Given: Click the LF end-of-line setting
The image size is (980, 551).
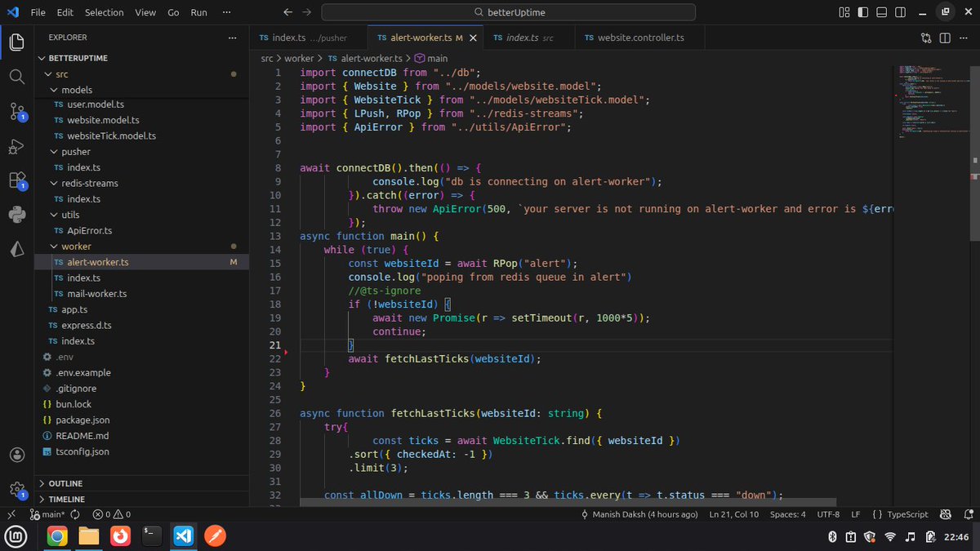Looking at the screenshot, I should pyautogui.click(x=856, y=514).
